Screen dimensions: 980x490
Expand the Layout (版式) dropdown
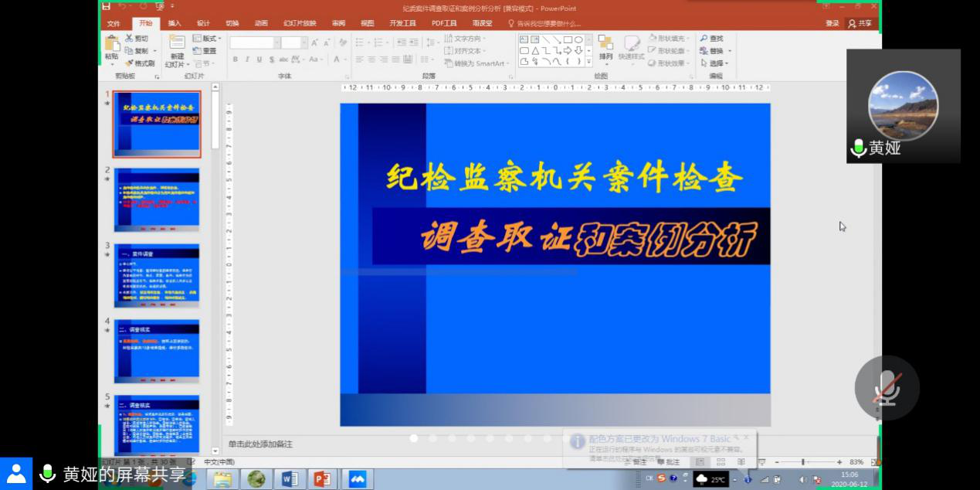click(x=207, y=39)
